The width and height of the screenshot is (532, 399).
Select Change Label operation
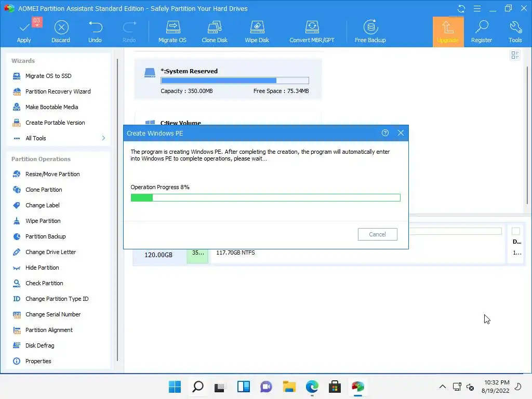pos(43,205)
